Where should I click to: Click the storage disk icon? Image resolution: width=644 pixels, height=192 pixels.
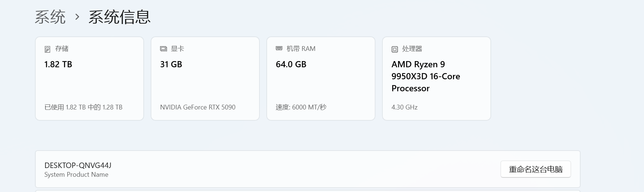click(x=47, y=49)
